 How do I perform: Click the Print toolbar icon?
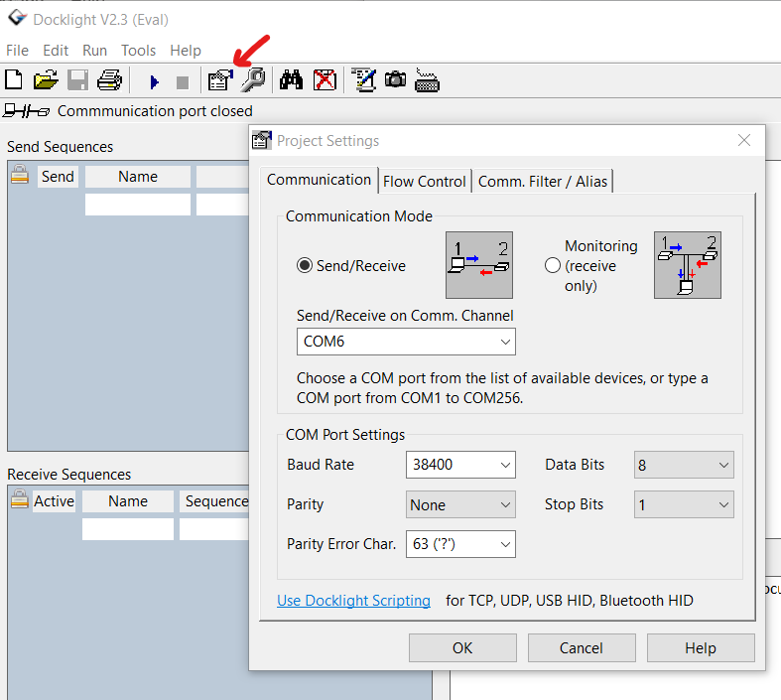click(109, 80)
